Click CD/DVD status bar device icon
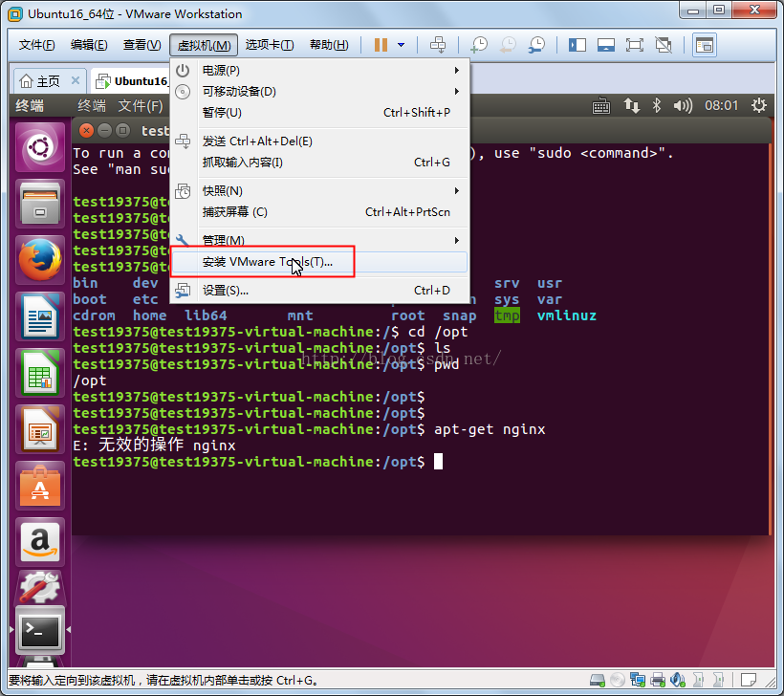Screen dimensions: 784x696 (618, 680)
